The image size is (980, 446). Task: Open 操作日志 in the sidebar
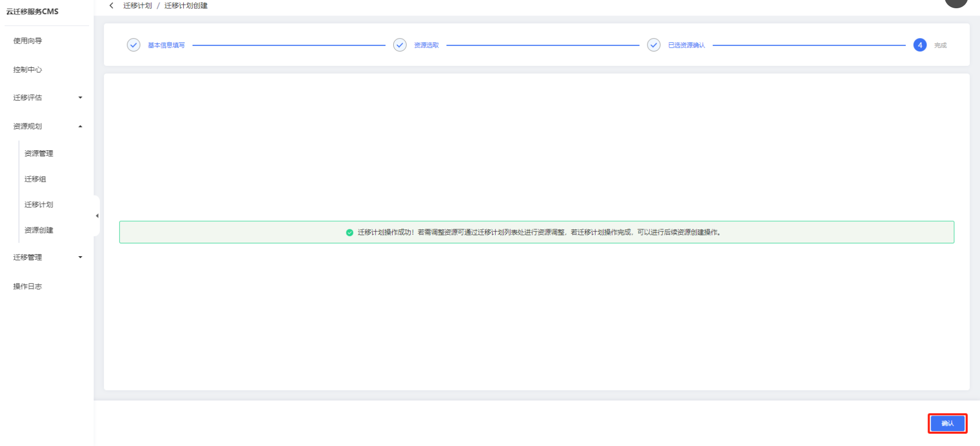[x=28, y=287]
